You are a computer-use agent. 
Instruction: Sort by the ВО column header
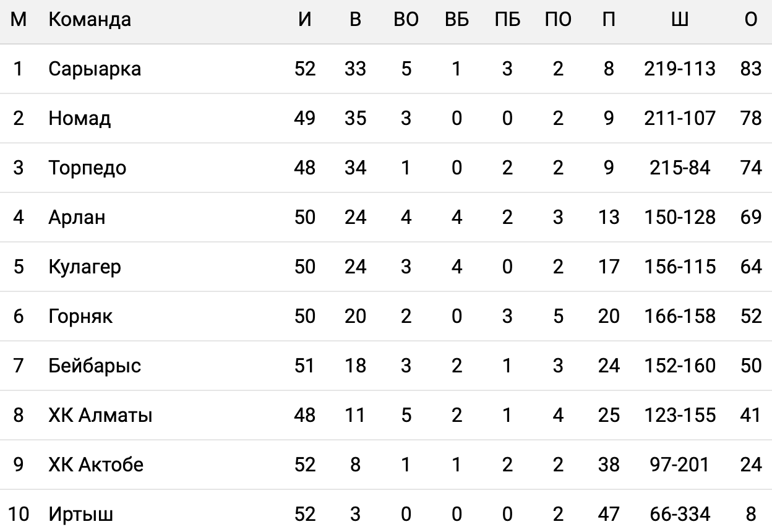pos(406,20)
